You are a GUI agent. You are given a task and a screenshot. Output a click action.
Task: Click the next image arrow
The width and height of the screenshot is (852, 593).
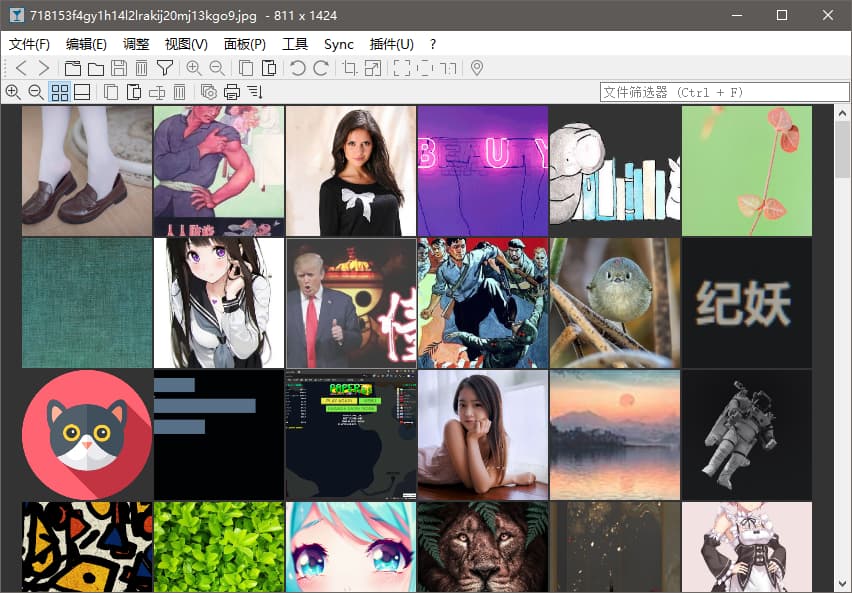click(x=44, y=68)
